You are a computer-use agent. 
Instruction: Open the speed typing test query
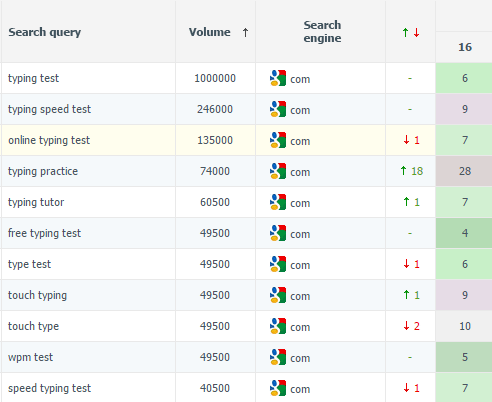pyautogui.click(x=49, y=388)
